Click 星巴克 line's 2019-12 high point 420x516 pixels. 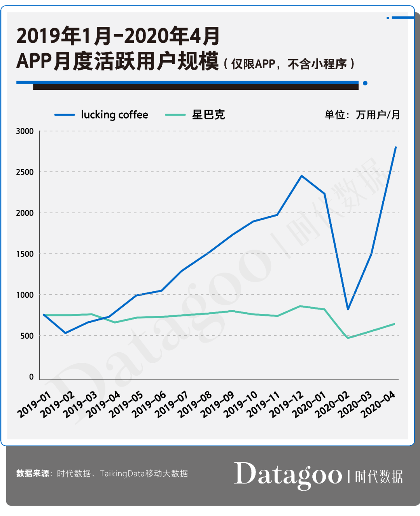pyautogui.click(x=300, y=306)
